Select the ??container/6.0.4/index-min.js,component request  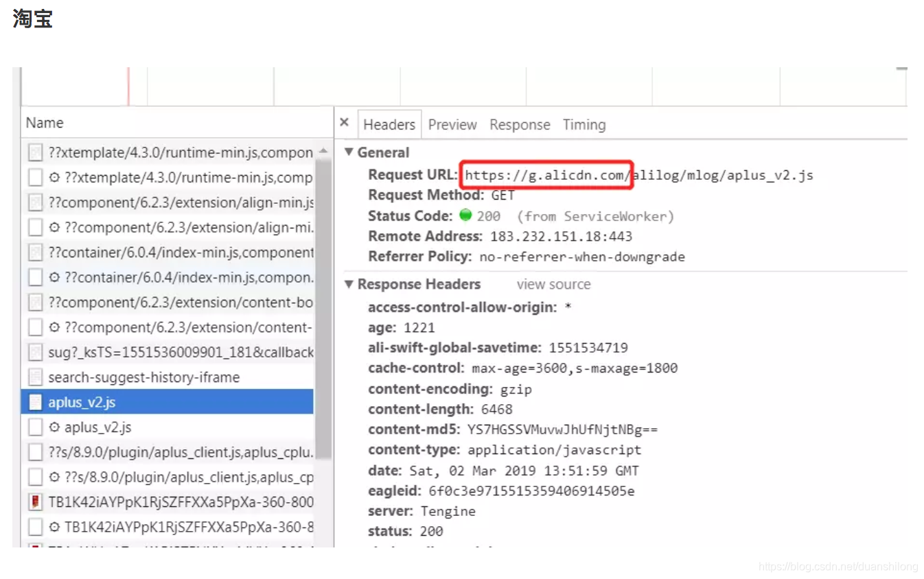(168, 252)
